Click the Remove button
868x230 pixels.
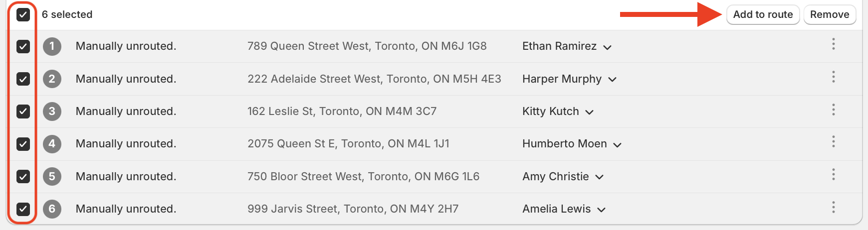click(x=829, y=14)
